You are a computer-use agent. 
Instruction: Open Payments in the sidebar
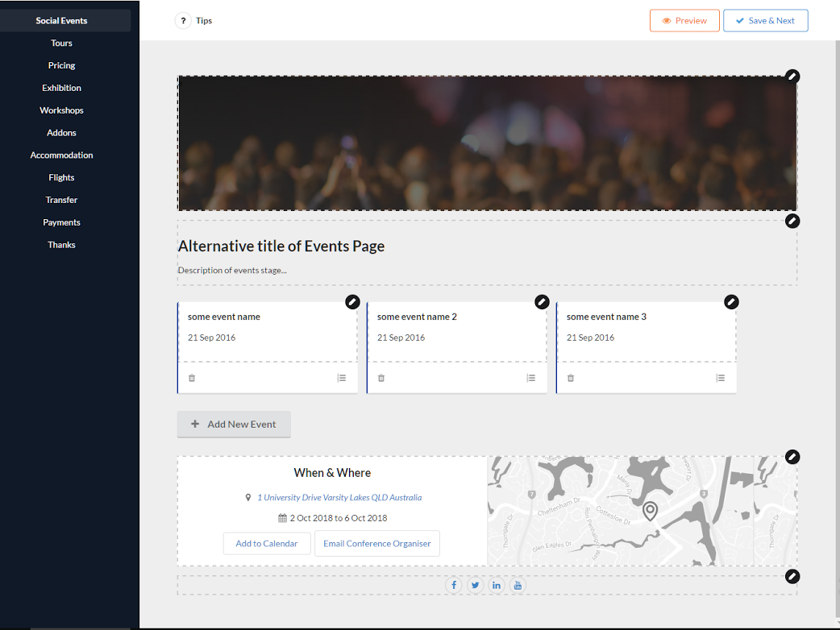tap(61, 222)
